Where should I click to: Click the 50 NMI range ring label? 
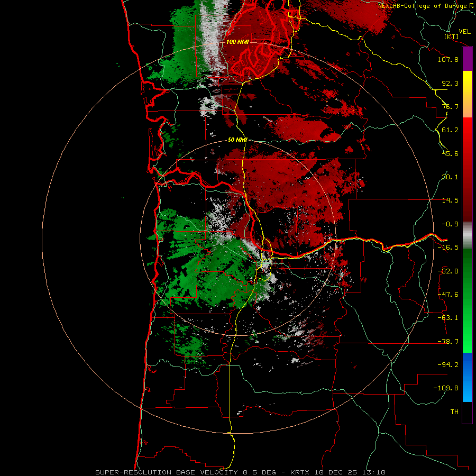click(x=237, y=140)
